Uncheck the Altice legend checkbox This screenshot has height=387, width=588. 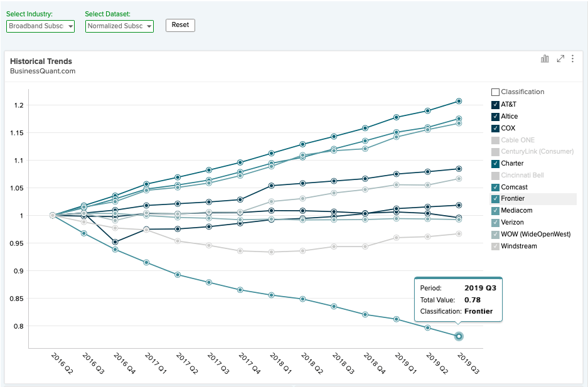[x=495, y=117]
